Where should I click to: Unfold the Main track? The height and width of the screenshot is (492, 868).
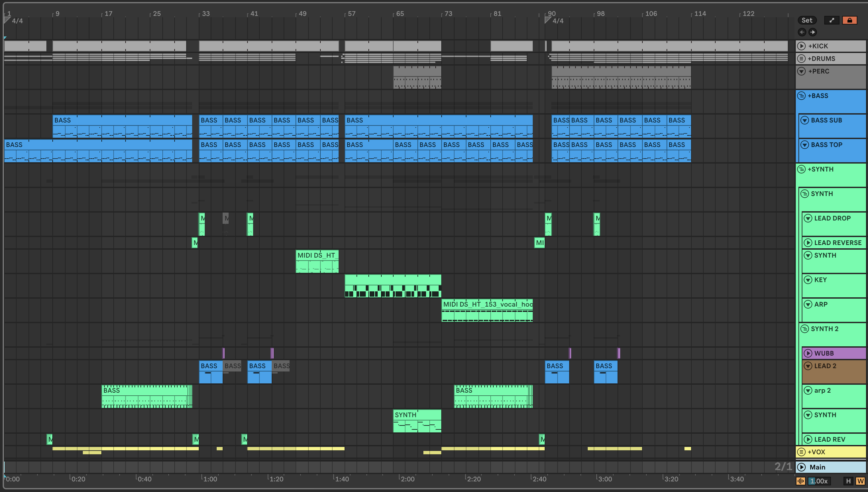[x=801, y=467]
